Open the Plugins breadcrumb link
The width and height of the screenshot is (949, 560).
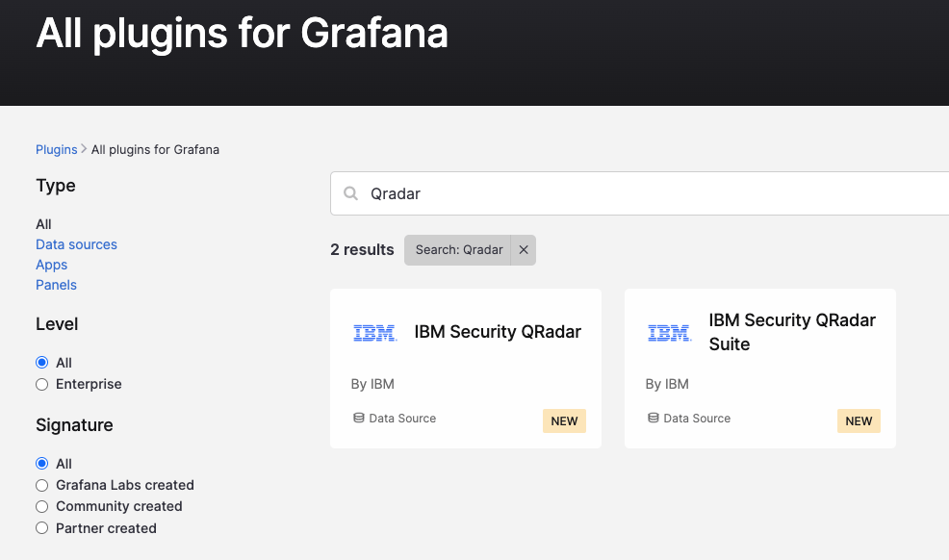56,149
